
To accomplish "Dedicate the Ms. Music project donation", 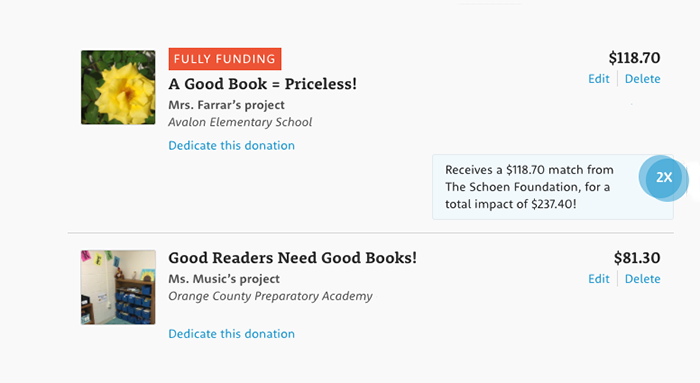I will click(x=231, y=334).
